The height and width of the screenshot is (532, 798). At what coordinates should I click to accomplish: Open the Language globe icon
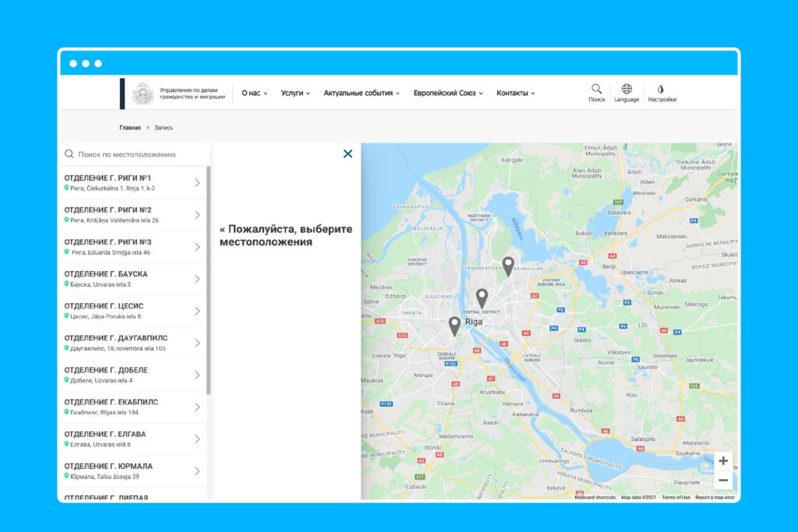click(627, 89)
